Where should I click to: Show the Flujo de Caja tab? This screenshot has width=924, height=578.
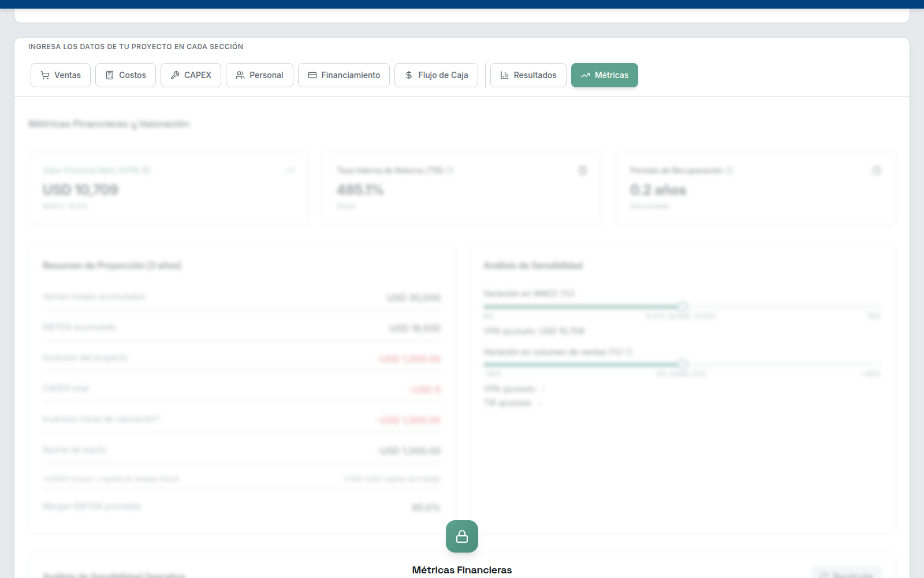tap(436, 75)
